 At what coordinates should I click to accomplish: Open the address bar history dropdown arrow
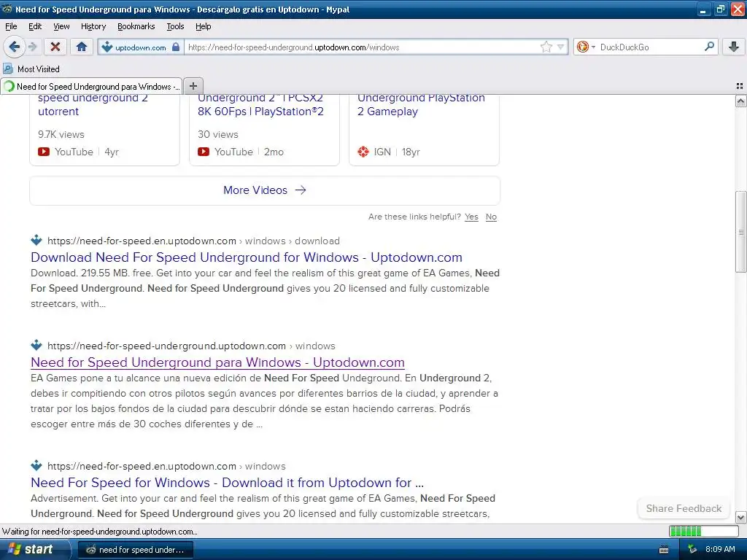coord(560,47)
